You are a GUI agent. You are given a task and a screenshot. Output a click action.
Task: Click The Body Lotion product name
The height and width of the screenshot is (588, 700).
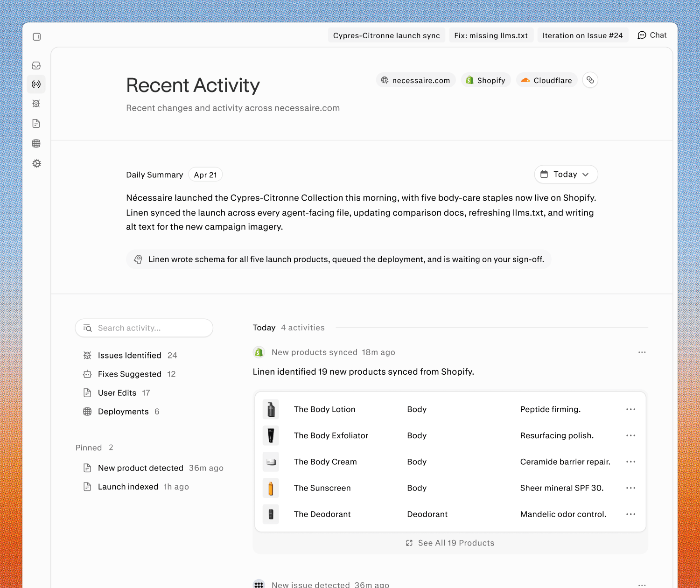(x=325, y=409)
